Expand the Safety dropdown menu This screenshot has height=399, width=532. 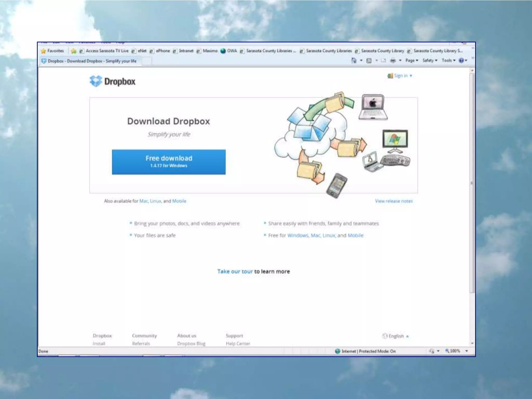430,61
